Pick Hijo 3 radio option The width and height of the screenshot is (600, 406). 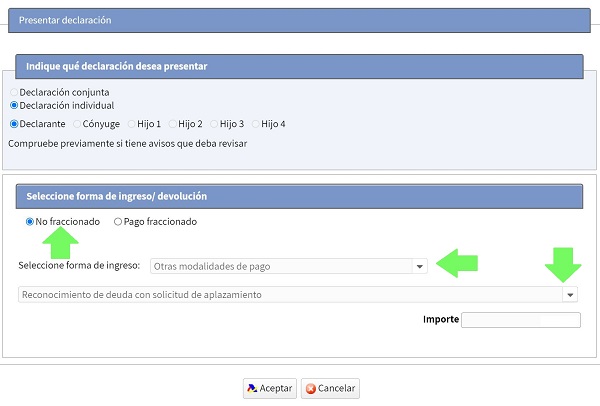(213, 124)
